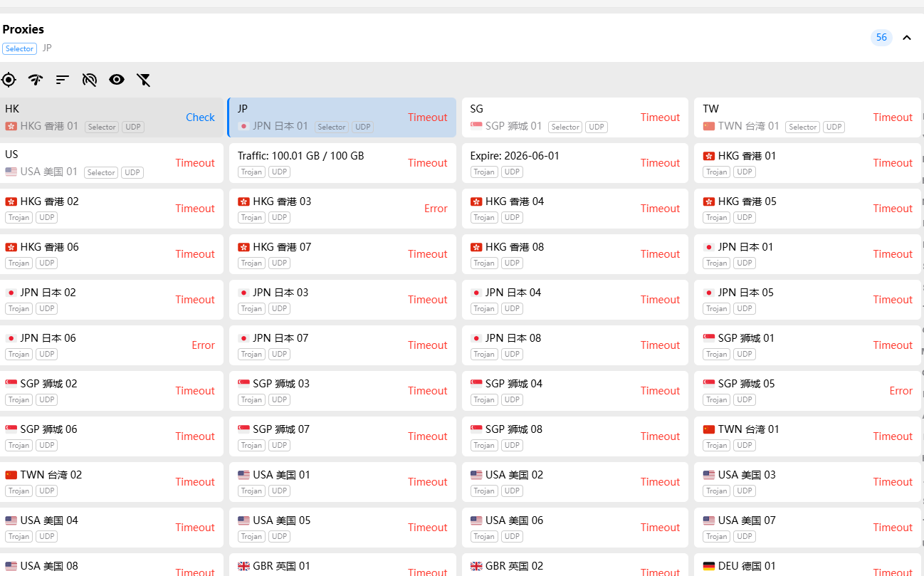This screenshot has height=576, width=924.
Task: Select the JP selector group card
Action: (342, 117)
